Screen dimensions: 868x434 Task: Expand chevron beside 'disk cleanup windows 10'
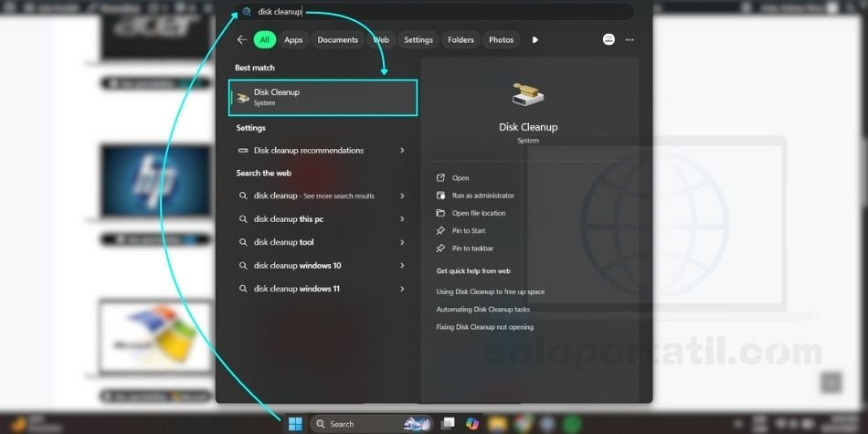click(402, 266)
